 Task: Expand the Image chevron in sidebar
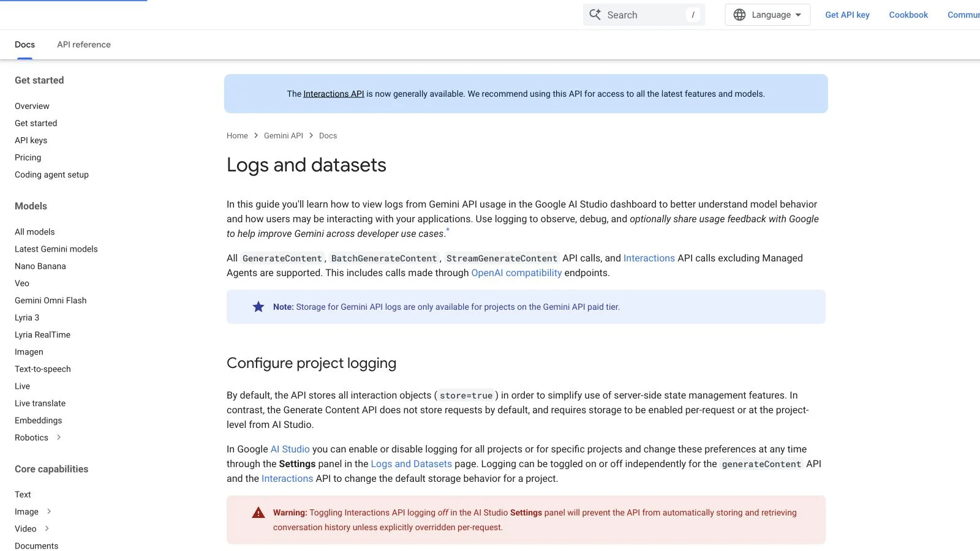click(49, 511)
